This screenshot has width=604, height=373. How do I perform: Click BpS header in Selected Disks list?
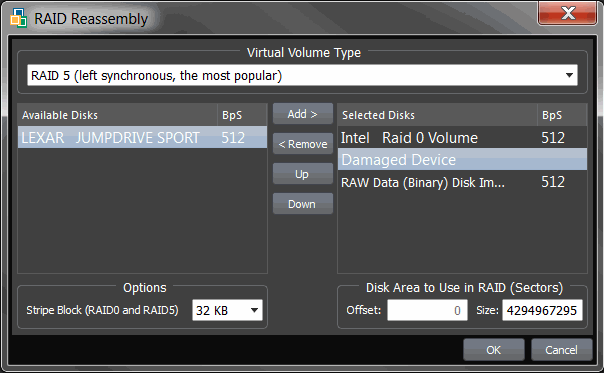pyautogui.click(x=562, y=115)
